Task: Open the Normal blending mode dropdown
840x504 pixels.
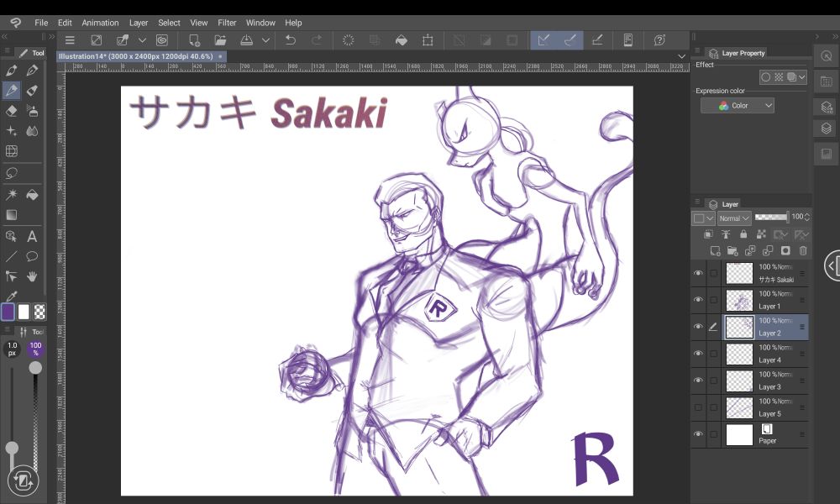Action: (x=733, y=218)
